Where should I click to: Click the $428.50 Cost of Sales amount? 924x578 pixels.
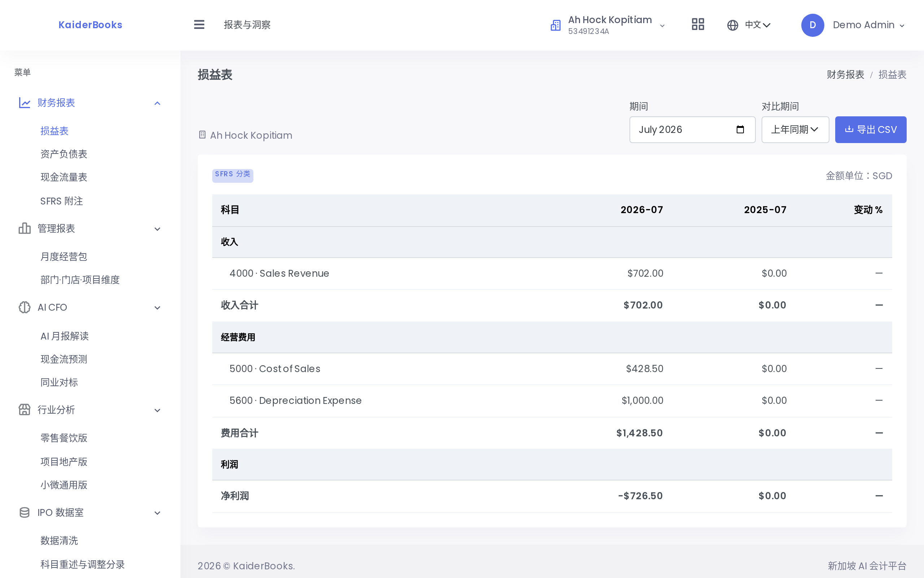645,368
